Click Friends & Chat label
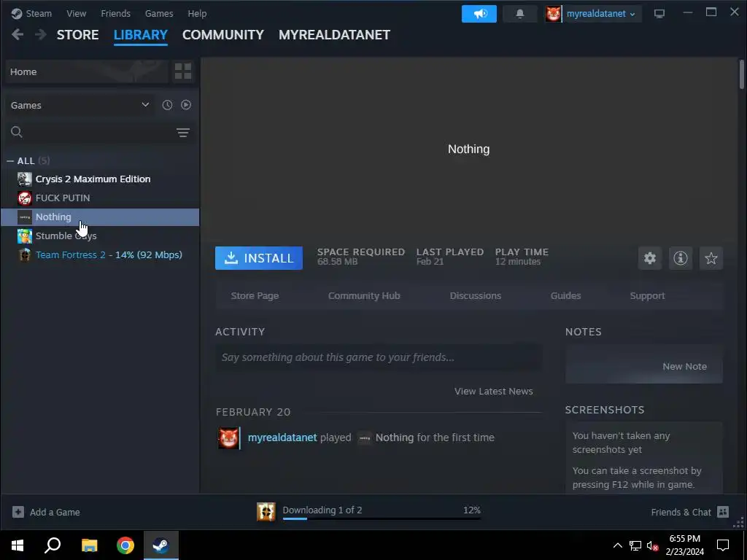Image resolution: width=747 pixels, height=560 pixels. (681, 512)
